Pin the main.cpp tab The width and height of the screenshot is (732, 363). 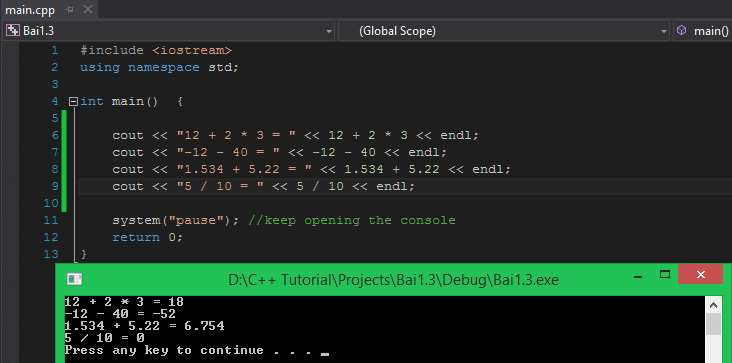(69, 9)
